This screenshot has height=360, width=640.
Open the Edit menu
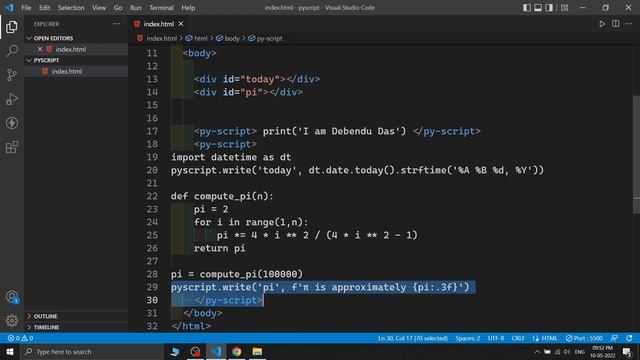click(44, 8)
